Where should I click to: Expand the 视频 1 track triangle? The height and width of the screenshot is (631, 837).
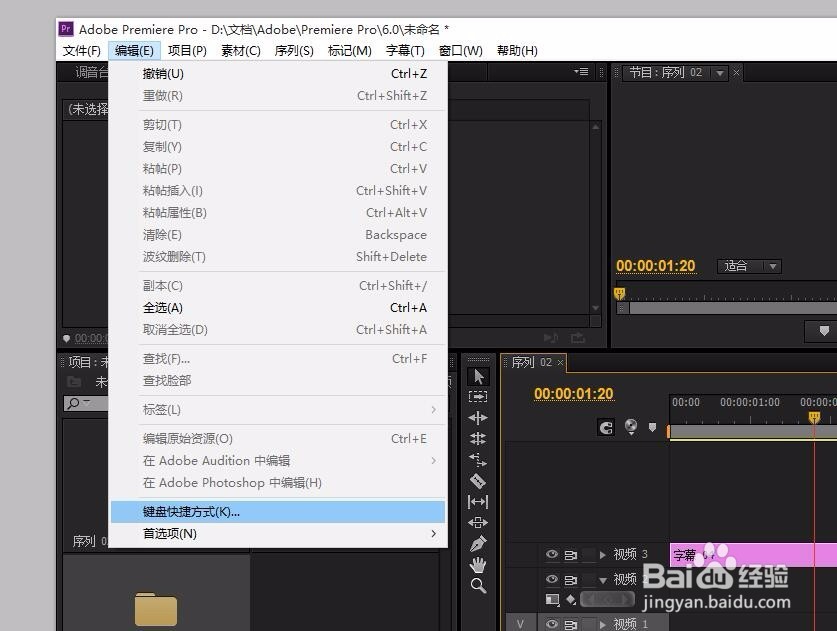coord(603,624)
